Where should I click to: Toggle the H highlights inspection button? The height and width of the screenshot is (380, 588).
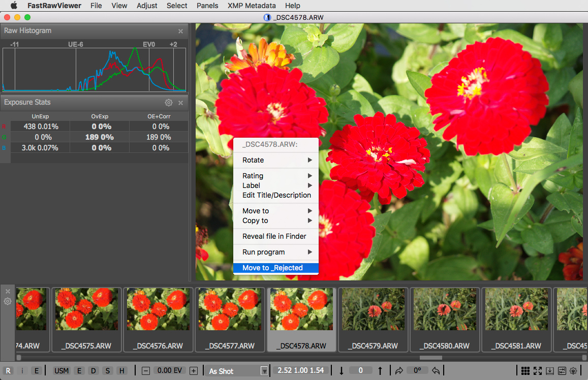pyautogui.click(x=122, y=370)
